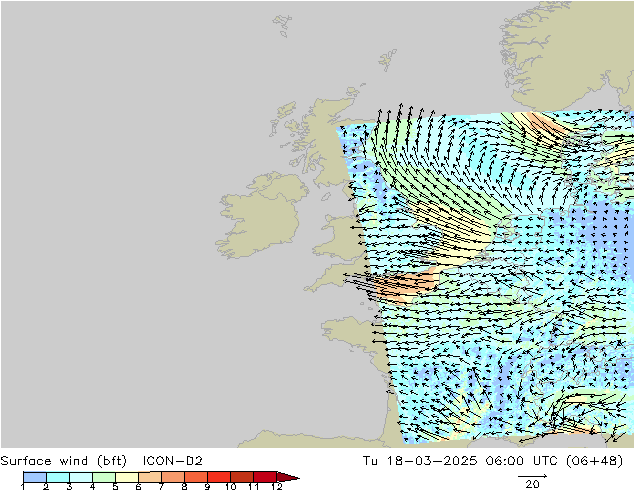Image resolution: width=634 pixels, height=490 pixels.
Task: Click the 'Tu 18-03-2025 06:00 UTC (06+48)' timestamp
Action: [493, 461]
